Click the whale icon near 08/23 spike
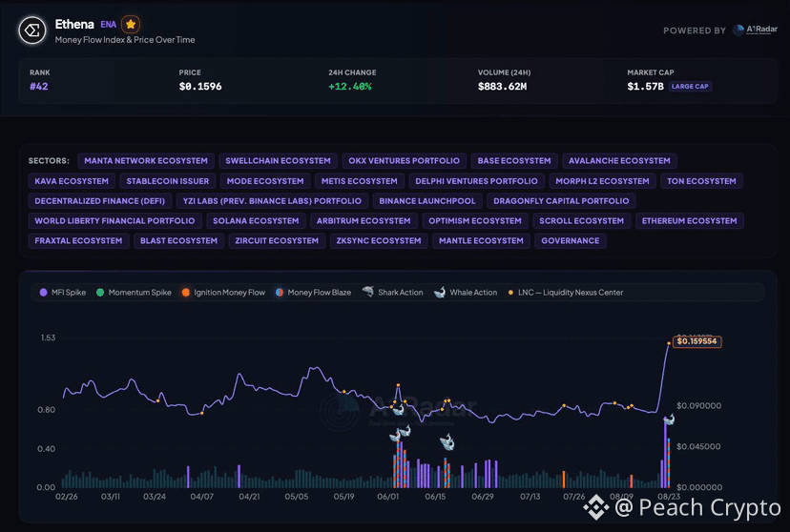 pos(669,419)
